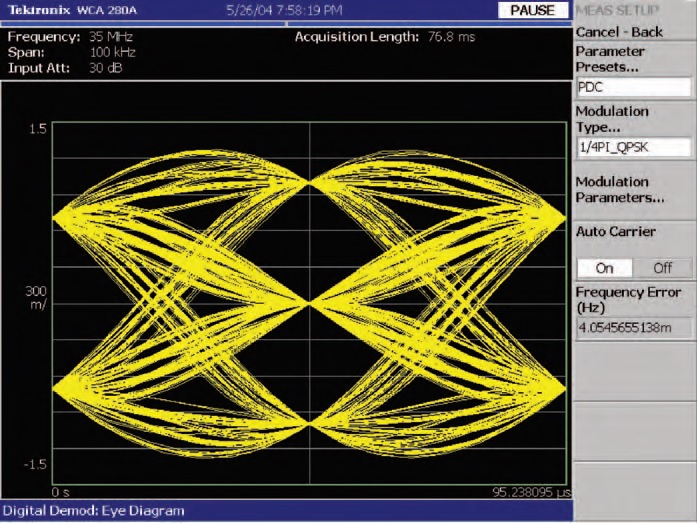The image size is (697, 523).
Task: Click the Span 100 kHz readout
Action: (x=72, y=51)
